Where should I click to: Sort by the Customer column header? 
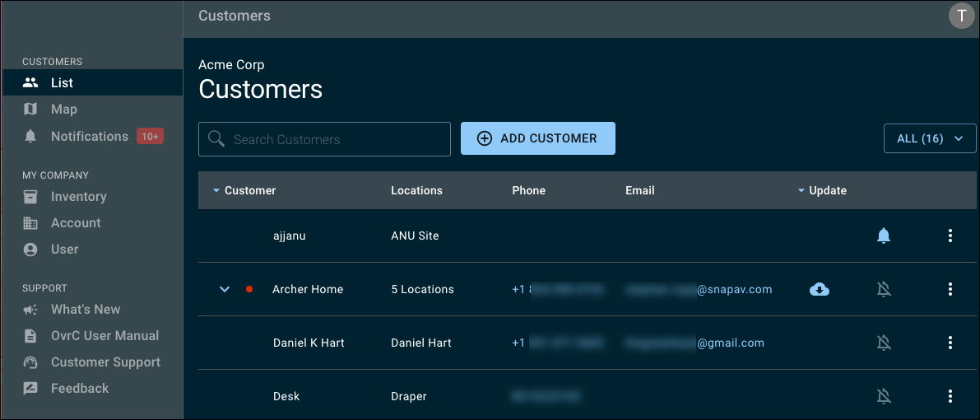pos(249,190)
